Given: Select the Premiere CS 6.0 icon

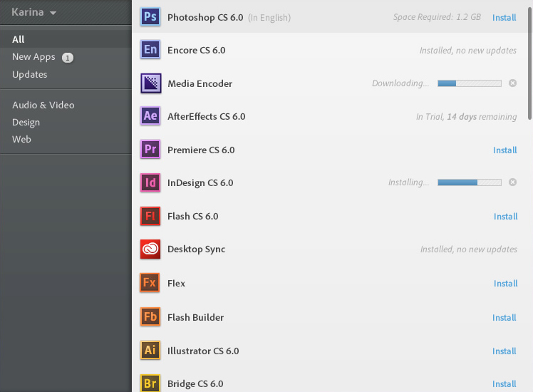Looking at the screenshot, I should tap(150, 150).
